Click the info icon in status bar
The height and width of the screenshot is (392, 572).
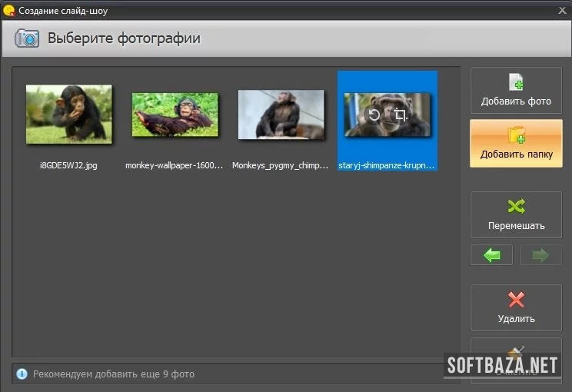click(x=22, y=374)
